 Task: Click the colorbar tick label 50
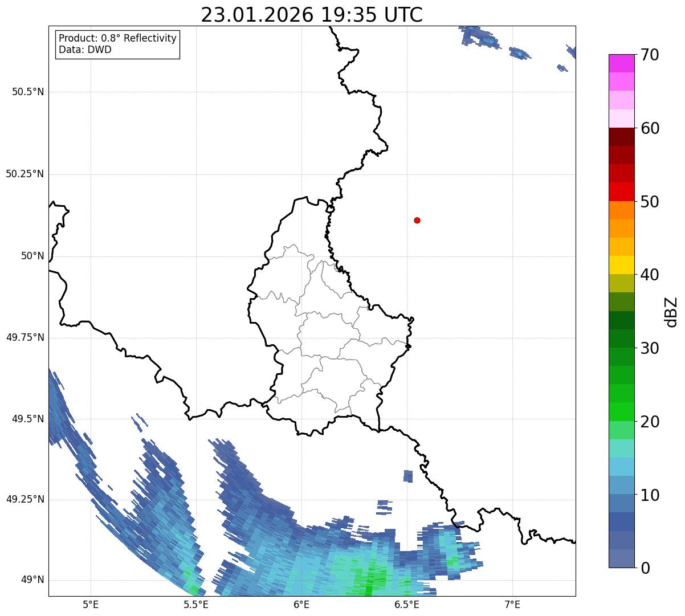(x=650, y=202)
